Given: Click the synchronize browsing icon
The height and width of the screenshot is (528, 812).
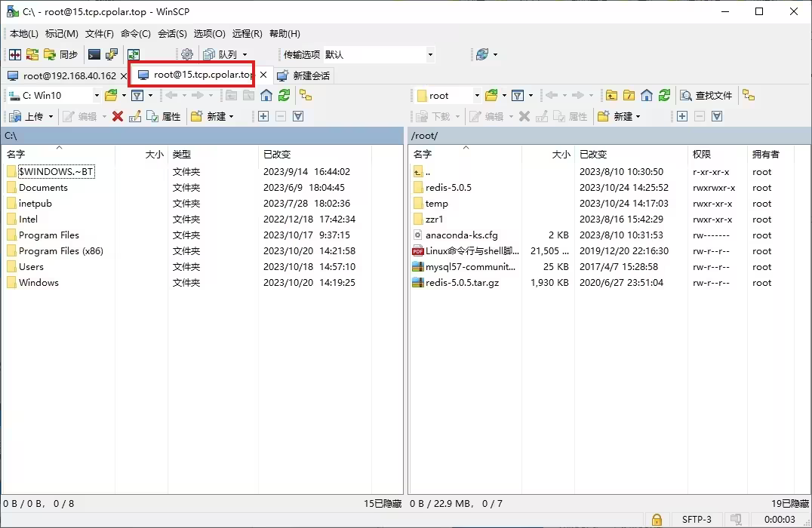Looking at the screenshot, I should [x=32, y=54].
